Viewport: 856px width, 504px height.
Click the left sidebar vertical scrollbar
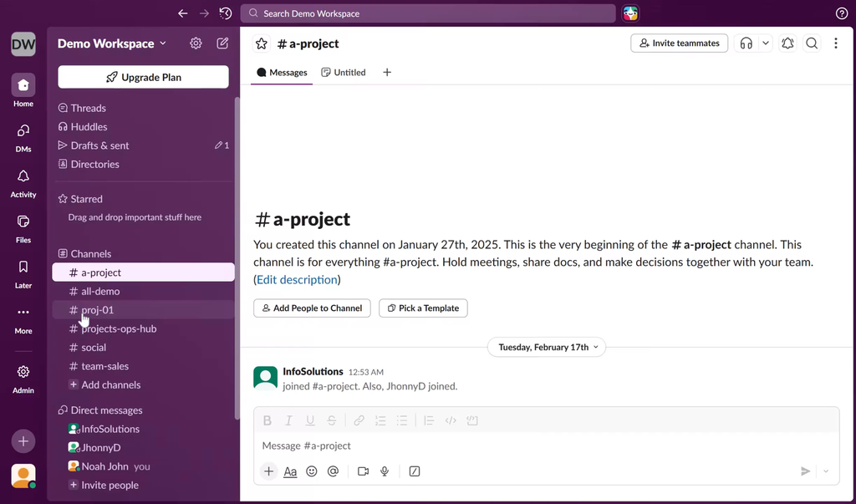pyautogui.click(x=237, y=251)
